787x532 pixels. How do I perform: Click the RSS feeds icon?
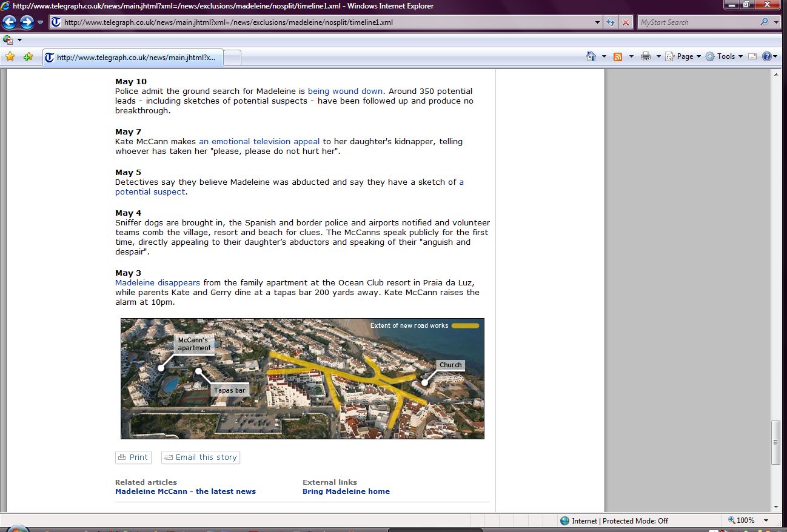[618, 56]
